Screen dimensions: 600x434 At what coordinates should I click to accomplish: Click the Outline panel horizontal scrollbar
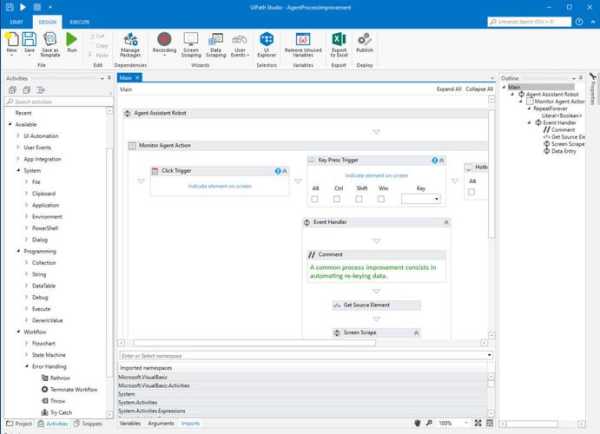530,424
